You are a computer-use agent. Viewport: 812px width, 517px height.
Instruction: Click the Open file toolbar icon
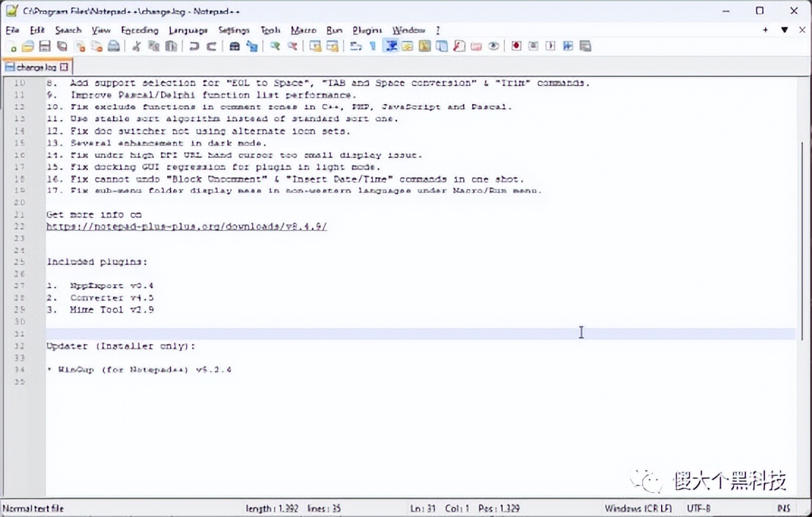pos(28,47)
